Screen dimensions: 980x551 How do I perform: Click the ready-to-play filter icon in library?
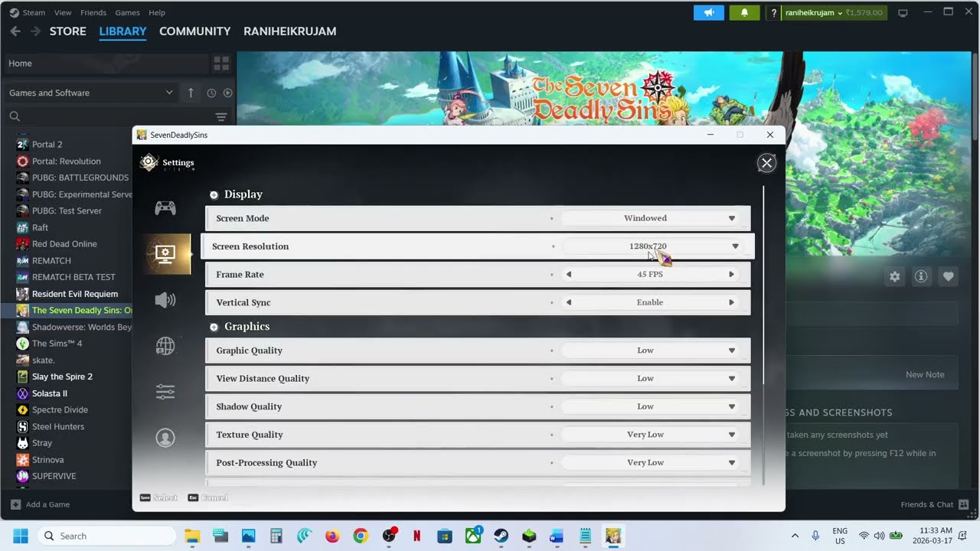click(x=227, y=93)
